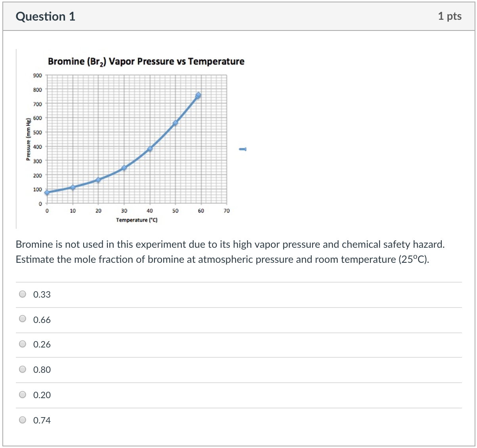Click the chart title text
Screen dimensions: 477x448
(x=146, y=61)
